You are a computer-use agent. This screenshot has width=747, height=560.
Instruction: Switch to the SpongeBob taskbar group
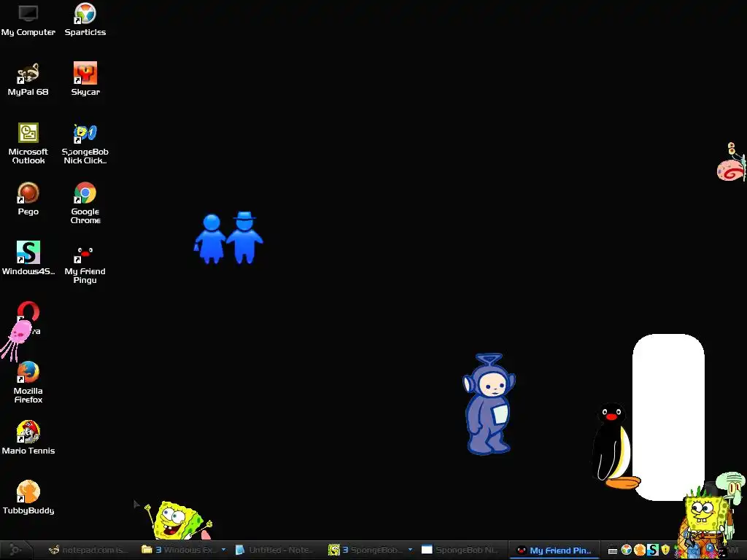366,550
